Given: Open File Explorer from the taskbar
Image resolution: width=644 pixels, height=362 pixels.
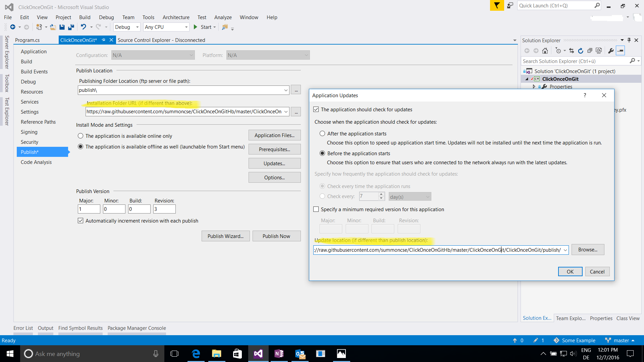Looking at the screenshot, I should [x=217, y=354].
